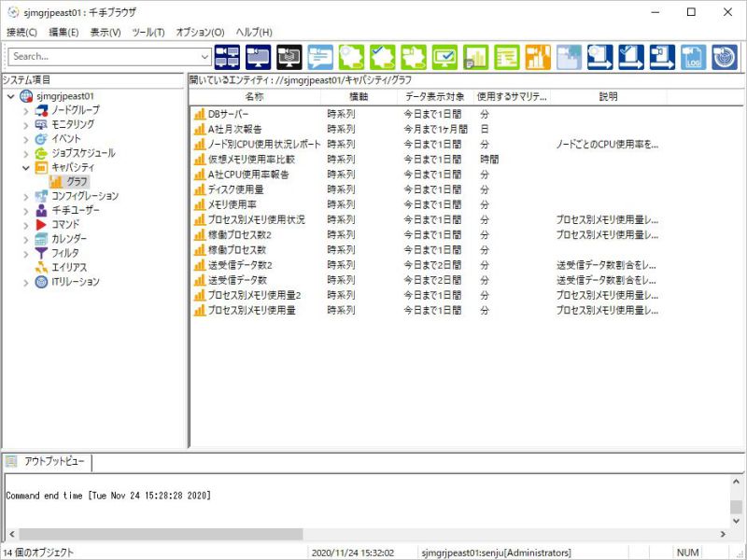Sort by the データ表示対象 column header

pyautogui.click(x=435, y=97)
